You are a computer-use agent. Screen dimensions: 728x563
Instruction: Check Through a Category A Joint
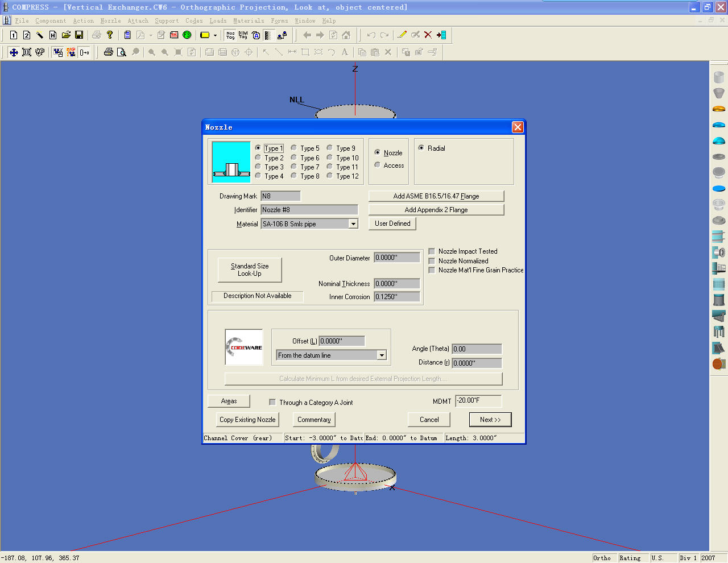pos(272,402)
